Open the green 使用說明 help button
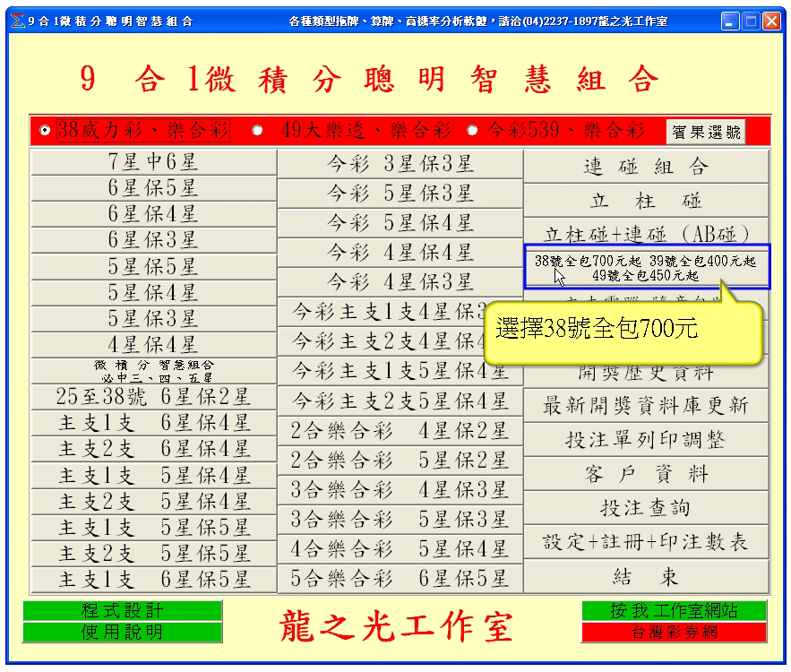791x672 pixels. [x=122, y=633]
